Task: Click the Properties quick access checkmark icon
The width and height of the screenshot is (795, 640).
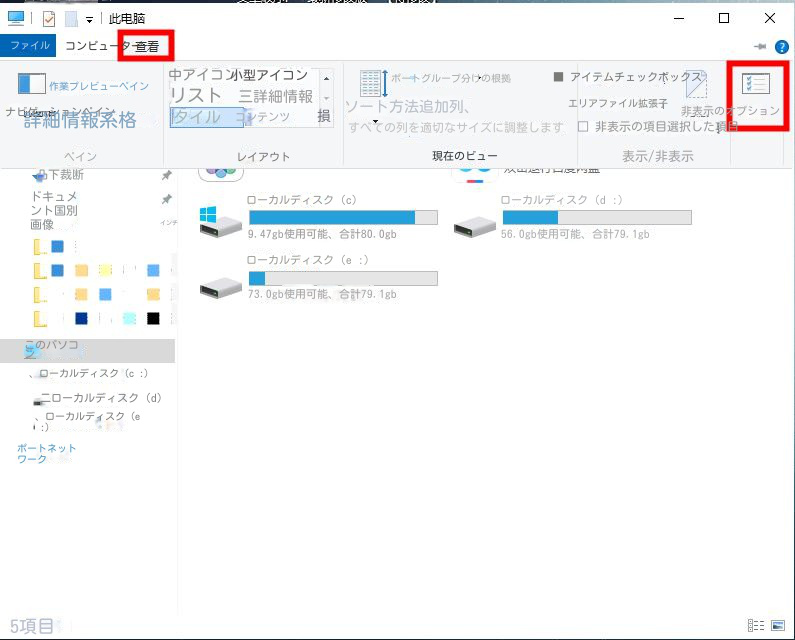Action: [49, 19]
